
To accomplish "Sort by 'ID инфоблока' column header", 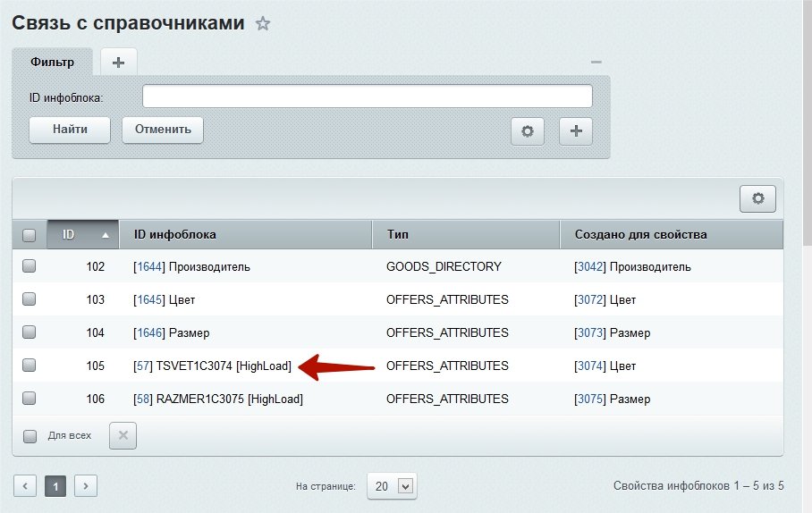I will [245, 234].
